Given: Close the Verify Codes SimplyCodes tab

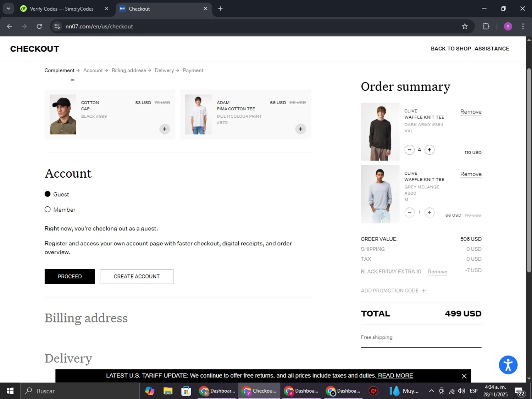Looking at the screenshot, I should (106, 9).
